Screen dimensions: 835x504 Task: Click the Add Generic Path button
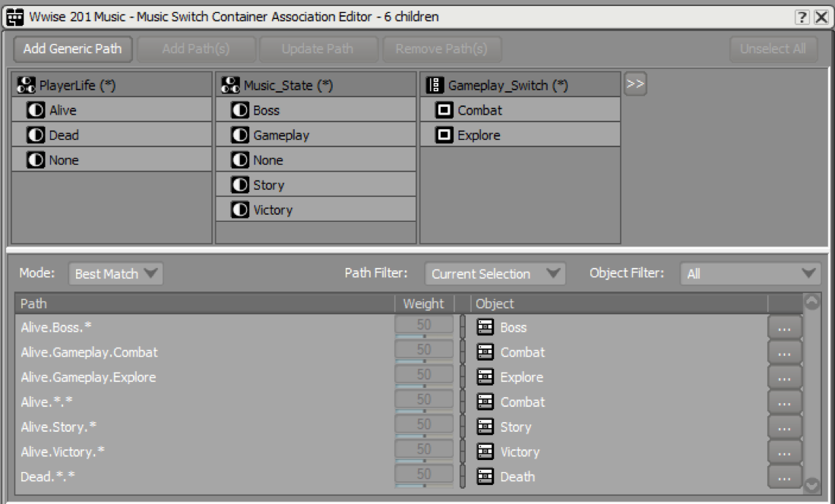[x=72, y=49]
